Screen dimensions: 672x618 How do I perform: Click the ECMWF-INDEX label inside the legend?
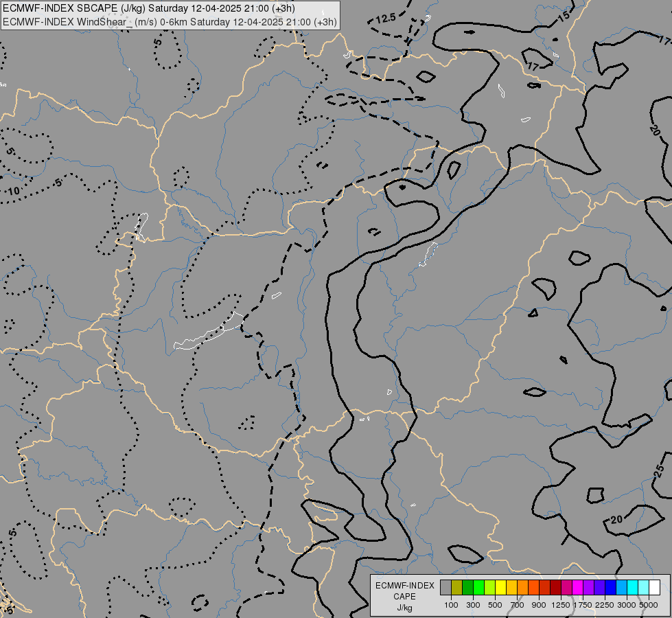click(404, 586)
